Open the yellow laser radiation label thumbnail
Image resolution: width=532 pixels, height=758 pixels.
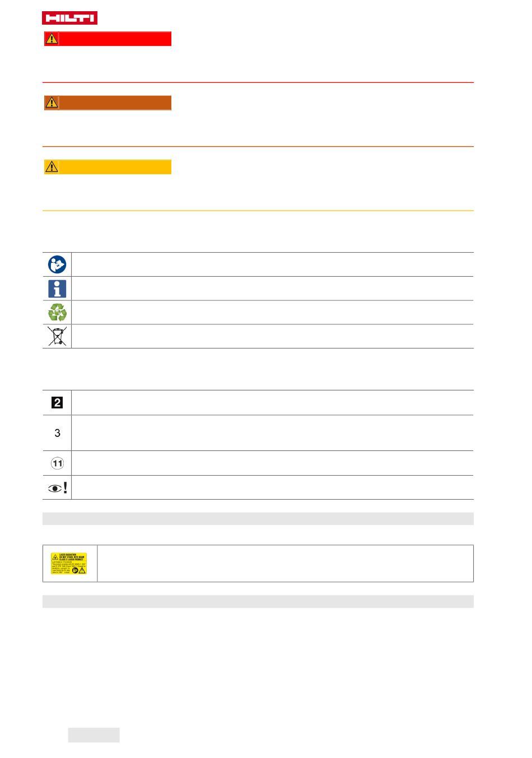tap(69, 564)
